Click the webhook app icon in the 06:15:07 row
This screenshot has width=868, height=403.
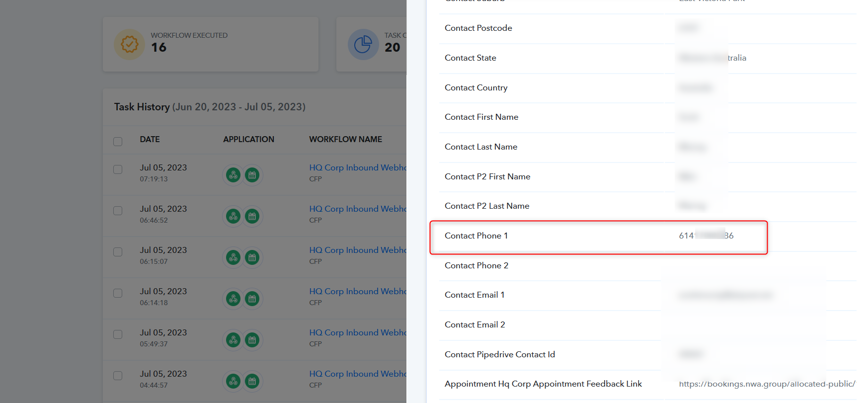[x=234, y=257]
